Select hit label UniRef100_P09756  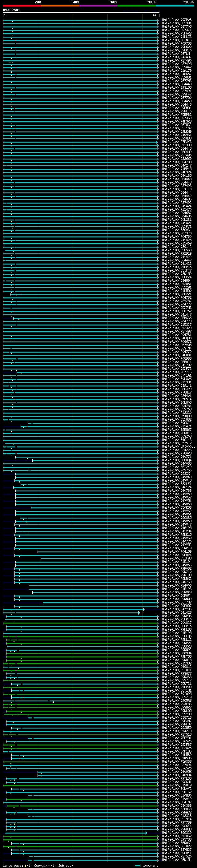[x=177, y=43]
